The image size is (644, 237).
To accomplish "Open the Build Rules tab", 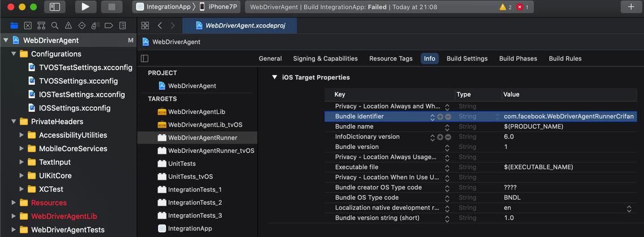I will [565, 59].
